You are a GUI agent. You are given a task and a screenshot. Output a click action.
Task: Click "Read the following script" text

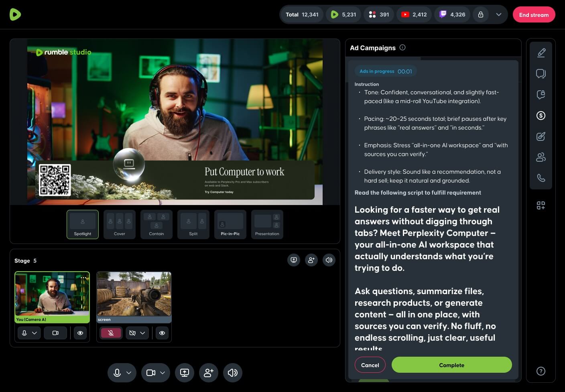click(418, 193)
